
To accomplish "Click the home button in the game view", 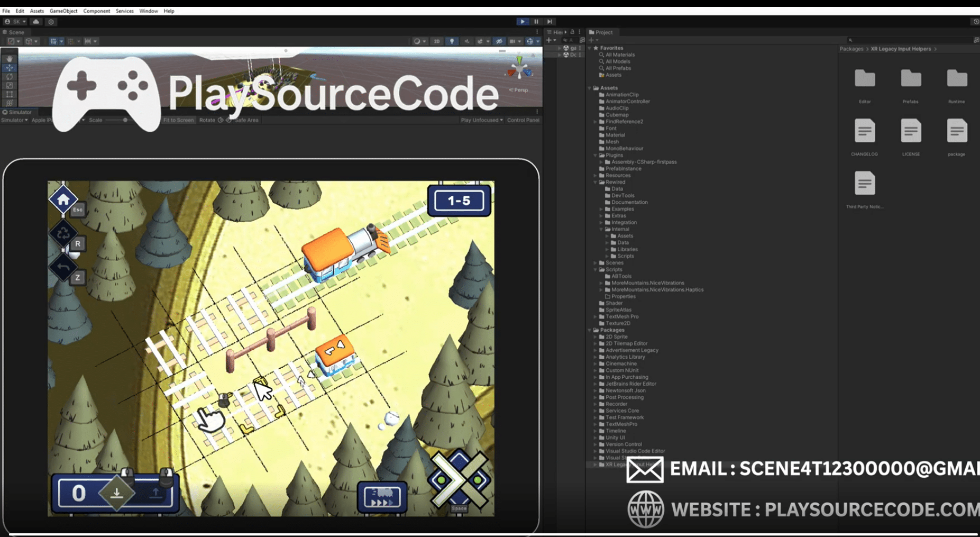I will point(63,199).
